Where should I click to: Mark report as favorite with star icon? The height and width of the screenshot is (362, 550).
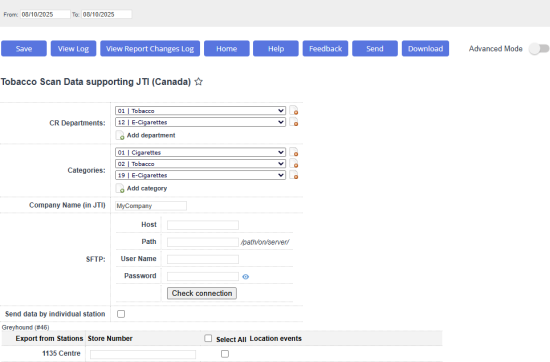199,82
